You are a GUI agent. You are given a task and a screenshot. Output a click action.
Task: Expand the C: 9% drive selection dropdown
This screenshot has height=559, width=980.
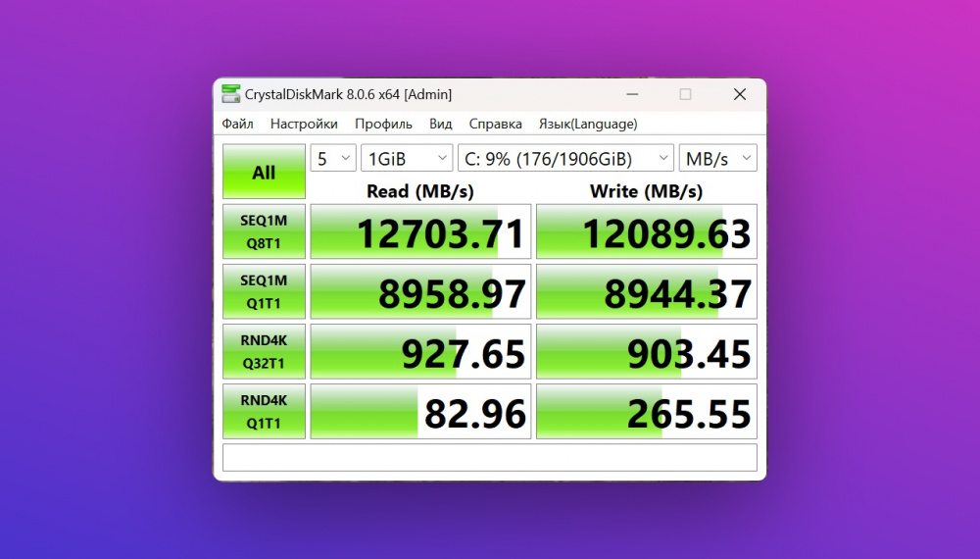click(x=565, y=158)
